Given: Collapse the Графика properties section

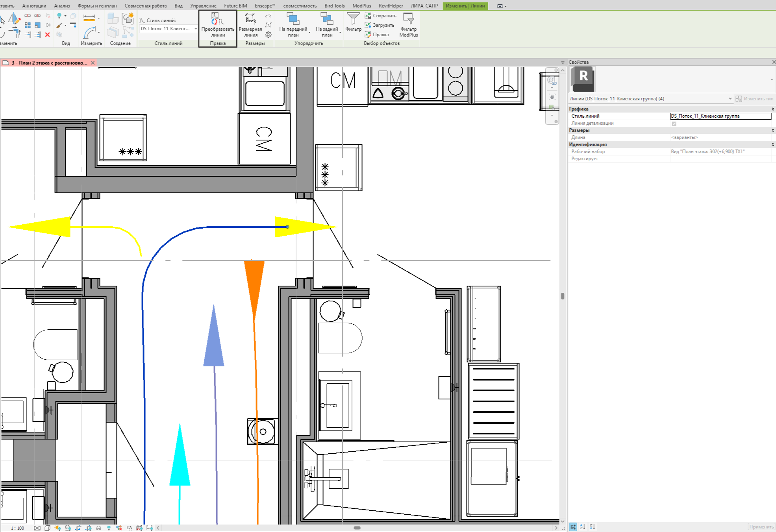Looking at the screenshot, I should coord(772,109).
